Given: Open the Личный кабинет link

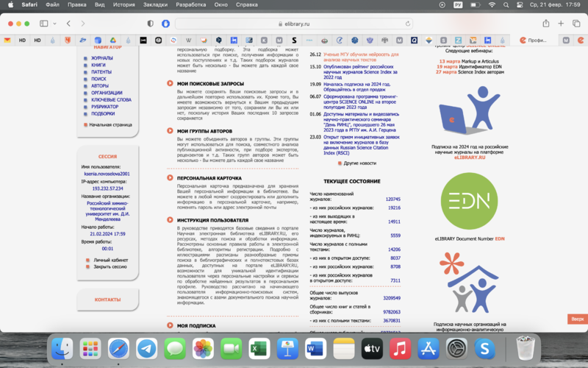Looking at the screenshot, I should coord(110,260).
